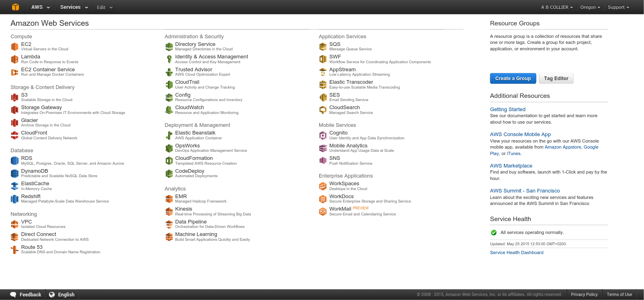The height and width of the screenshot is (300, 644).
Task: Click the orange AWS cube logo
Action: (15, 7)
